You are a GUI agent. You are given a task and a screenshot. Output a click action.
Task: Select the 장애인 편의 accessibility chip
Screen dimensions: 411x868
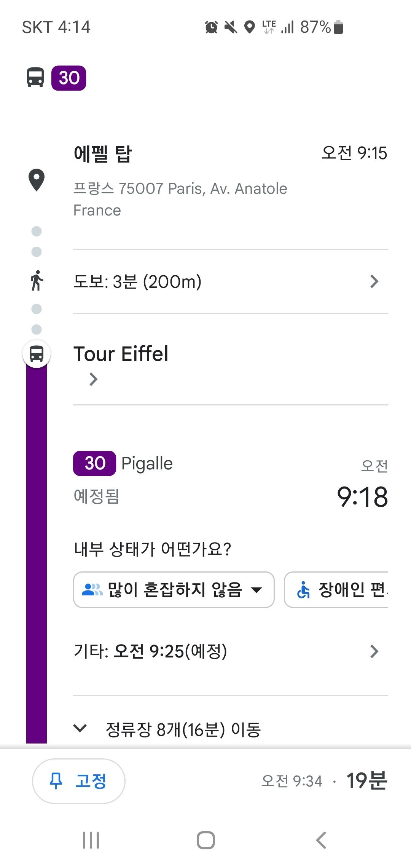[336, 590]
